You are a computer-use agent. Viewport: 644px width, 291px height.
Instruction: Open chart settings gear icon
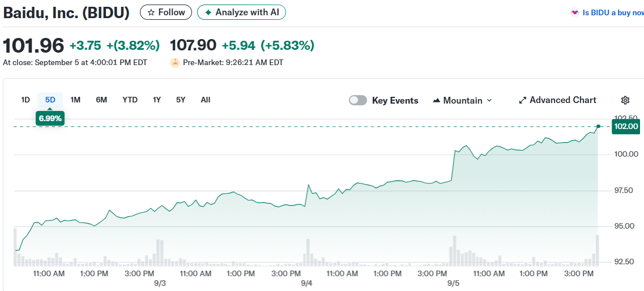pos(625,100)
